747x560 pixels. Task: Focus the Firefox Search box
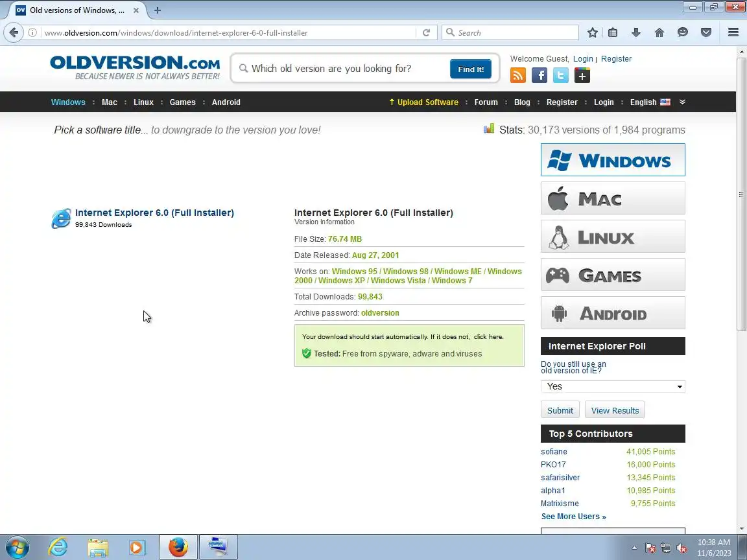coord(510,32)
